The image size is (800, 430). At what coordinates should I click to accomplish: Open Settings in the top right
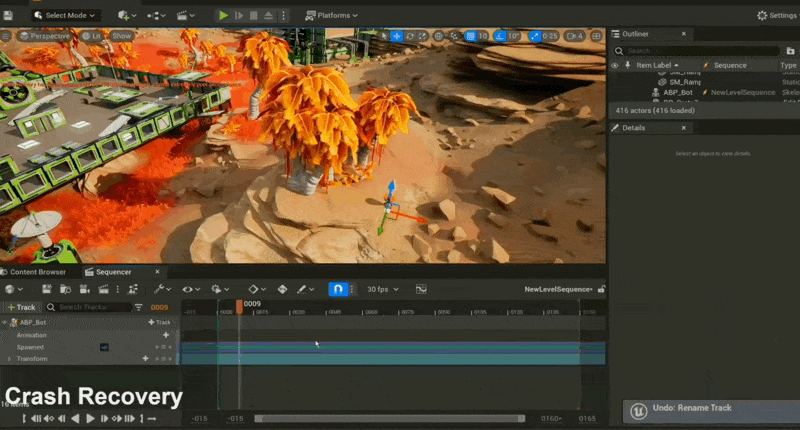click(x=776, y=15)
